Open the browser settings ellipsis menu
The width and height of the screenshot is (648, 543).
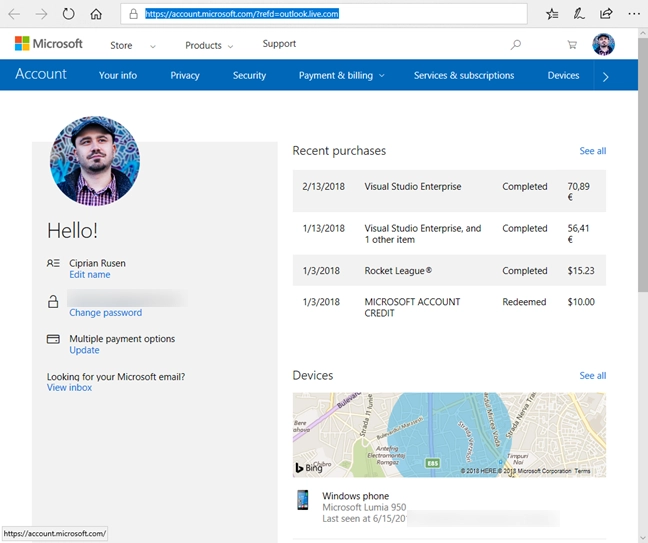634,14
